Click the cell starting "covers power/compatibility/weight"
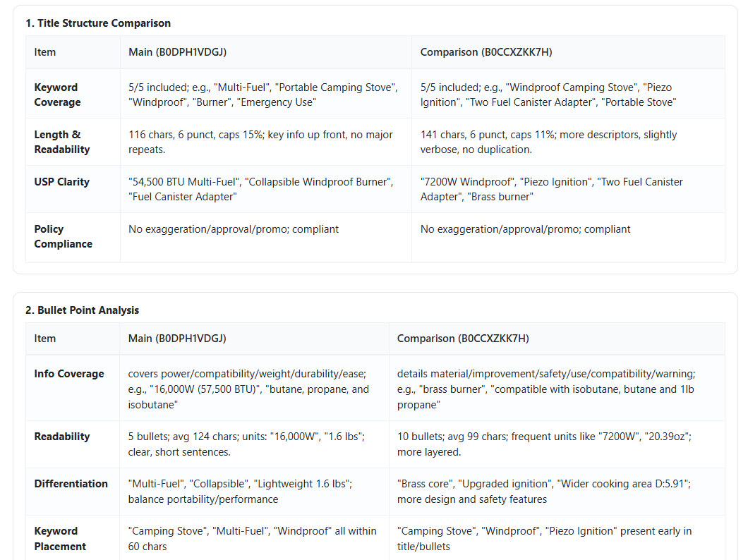Screen dimensions: 748x560 [248, 389]
